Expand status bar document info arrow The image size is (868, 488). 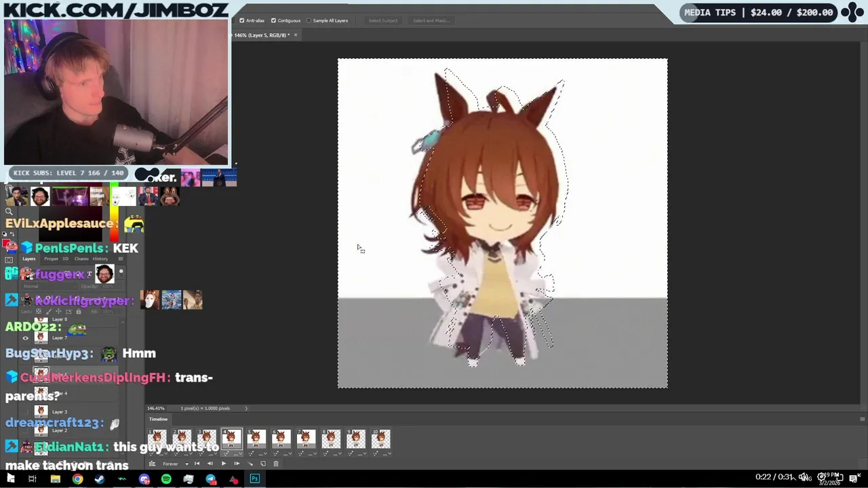point(246,408)
